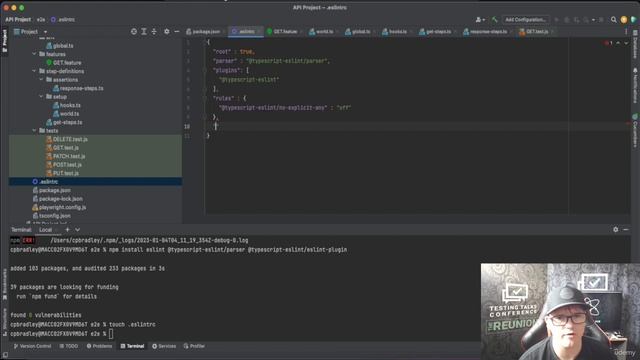This screenshot has height=360, width=640.
Task: Open the Project panel gear options
Action: pos(167,31)
